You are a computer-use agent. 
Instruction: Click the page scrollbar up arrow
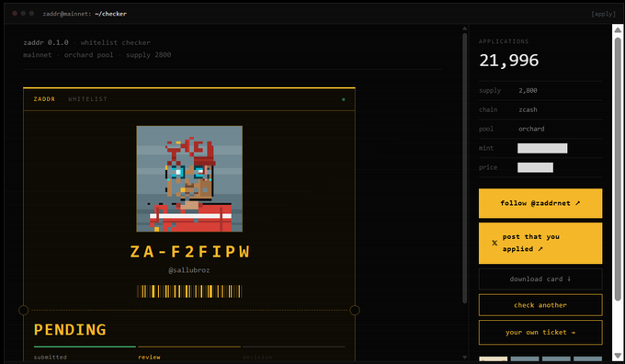[x=618, y=30]
